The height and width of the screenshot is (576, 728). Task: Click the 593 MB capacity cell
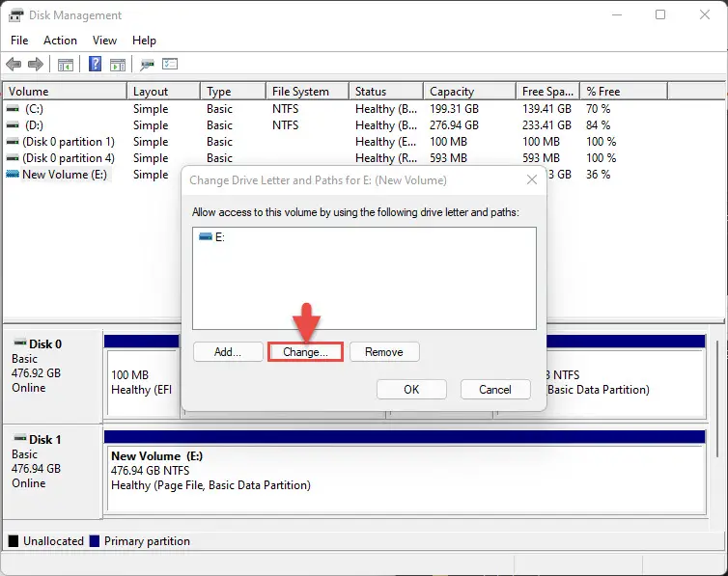448,158
